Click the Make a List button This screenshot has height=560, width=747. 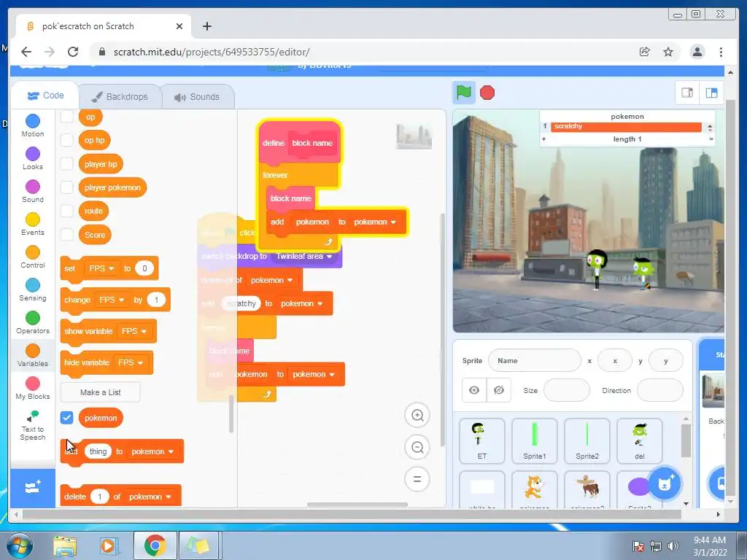click(x=101, y=392)
